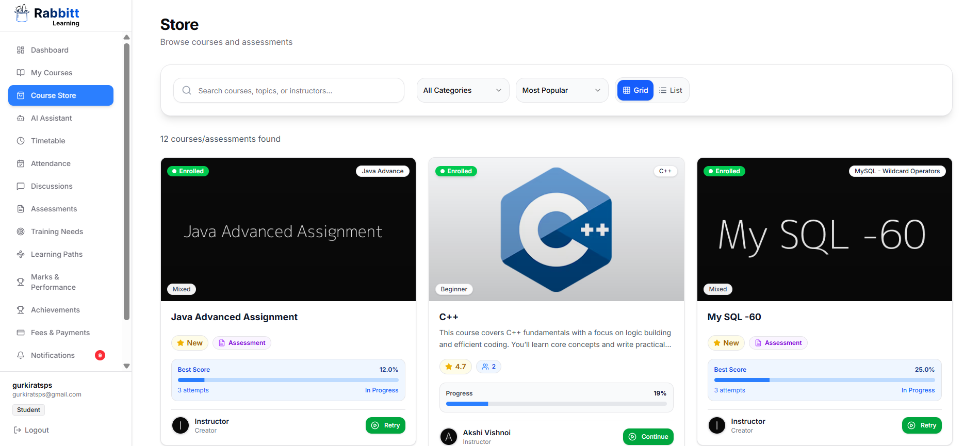Image resolution: width=980 pixels, height=446 pixels.
Task: Open the All Categories dropdown
Action: coord(463,90)
